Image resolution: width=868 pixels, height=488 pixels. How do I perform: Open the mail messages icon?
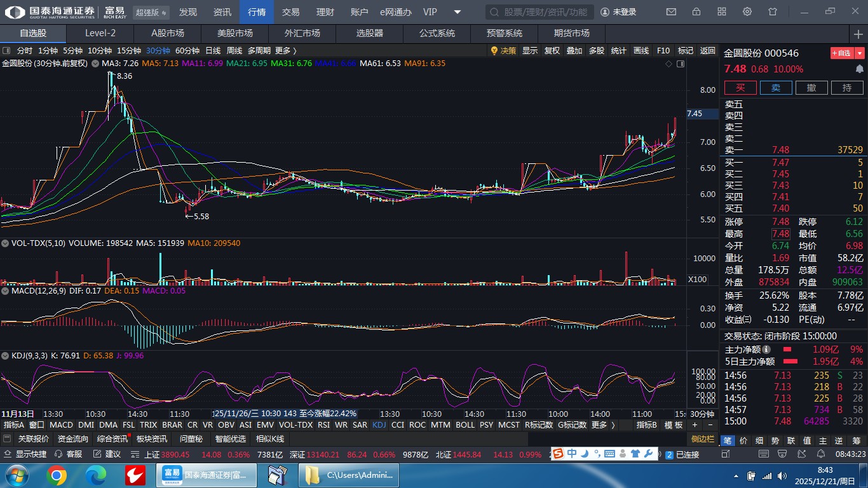(x=671, y=12)
